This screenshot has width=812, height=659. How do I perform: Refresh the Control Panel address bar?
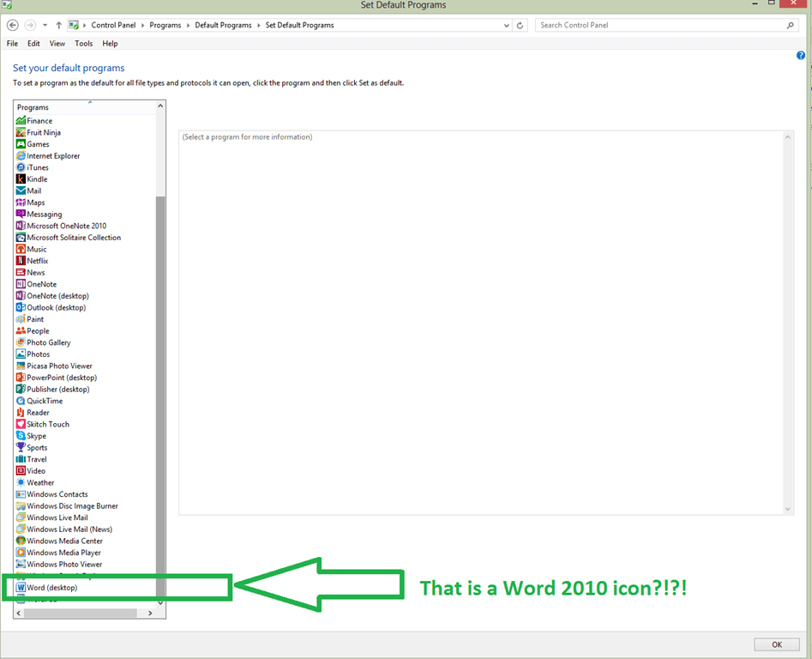520,26
